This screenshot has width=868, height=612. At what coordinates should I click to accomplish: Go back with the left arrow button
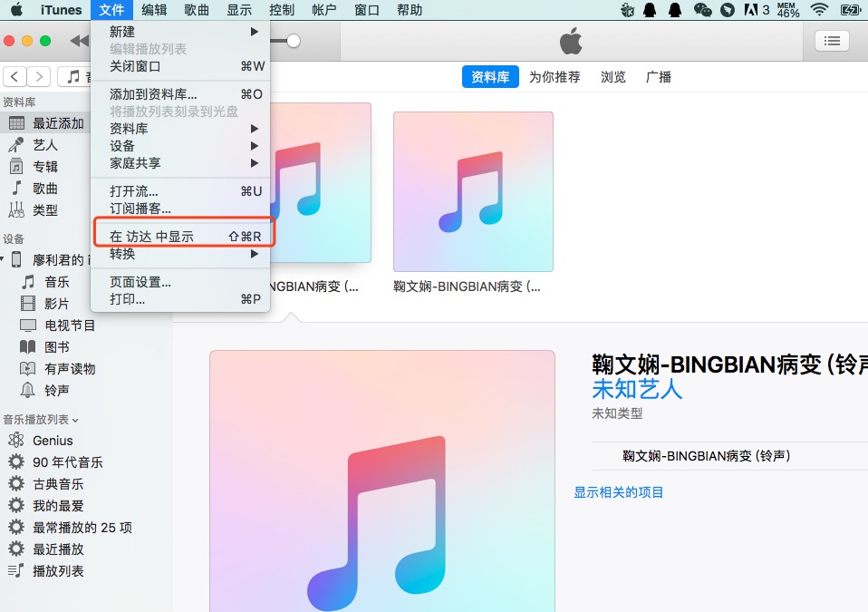(14, 76)
